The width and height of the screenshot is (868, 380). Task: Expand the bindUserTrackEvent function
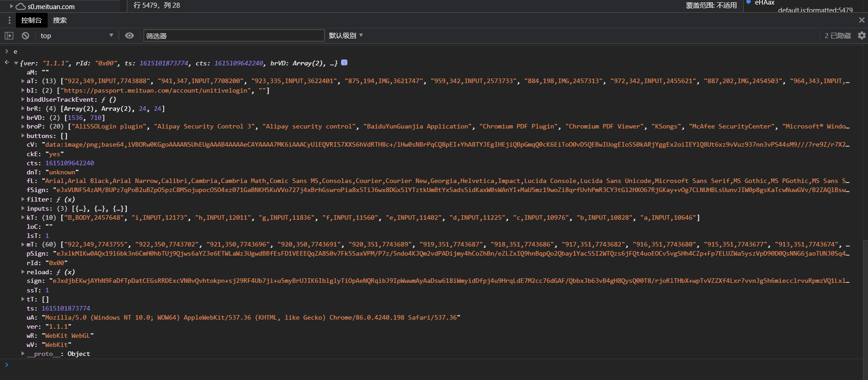click(23, 99)
